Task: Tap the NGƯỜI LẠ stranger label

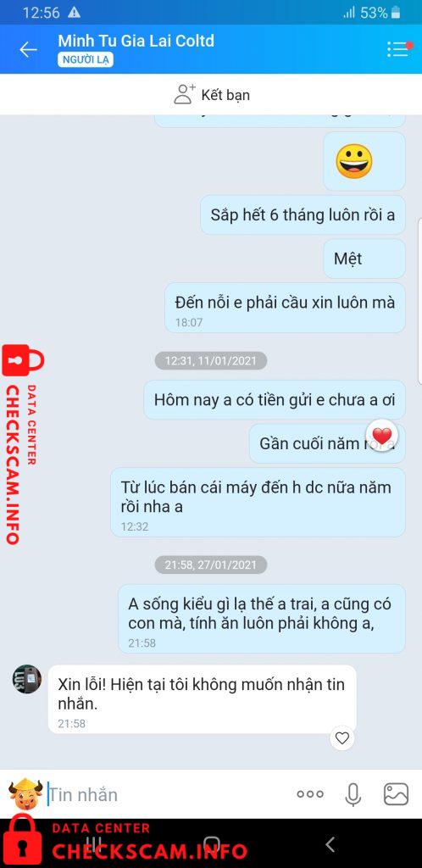Action: (86, 60)
